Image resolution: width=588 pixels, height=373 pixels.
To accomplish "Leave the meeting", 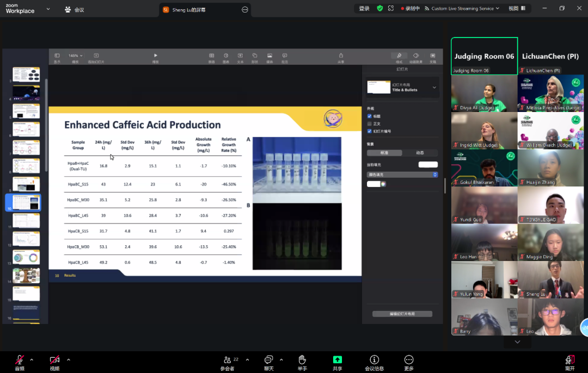I will click(569, 360).
